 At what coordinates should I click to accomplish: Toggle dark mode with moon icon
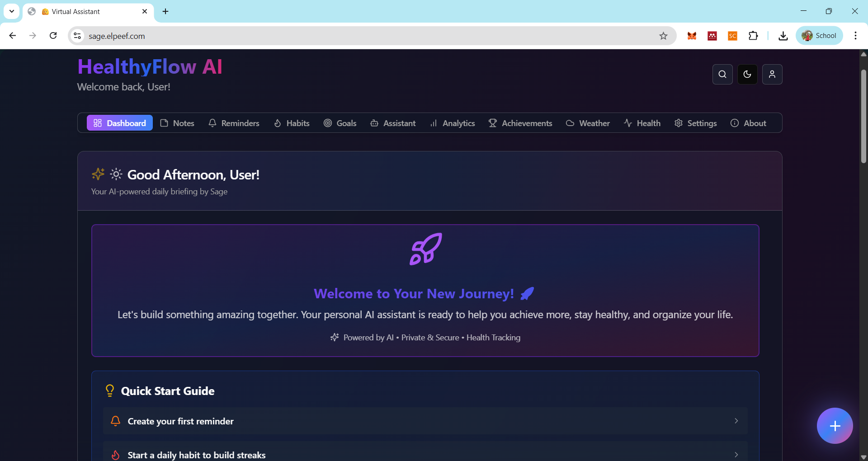747,74
